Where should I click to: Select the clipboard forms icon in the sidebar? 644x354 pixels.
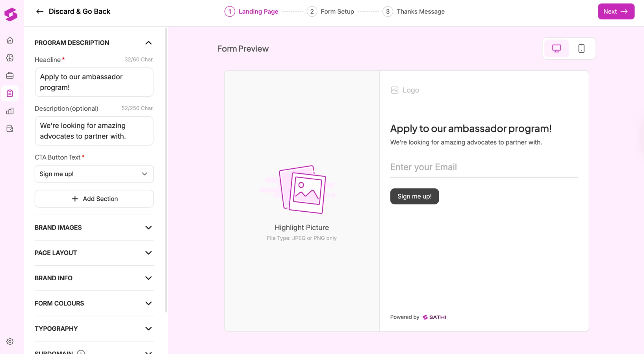point(10,93)
